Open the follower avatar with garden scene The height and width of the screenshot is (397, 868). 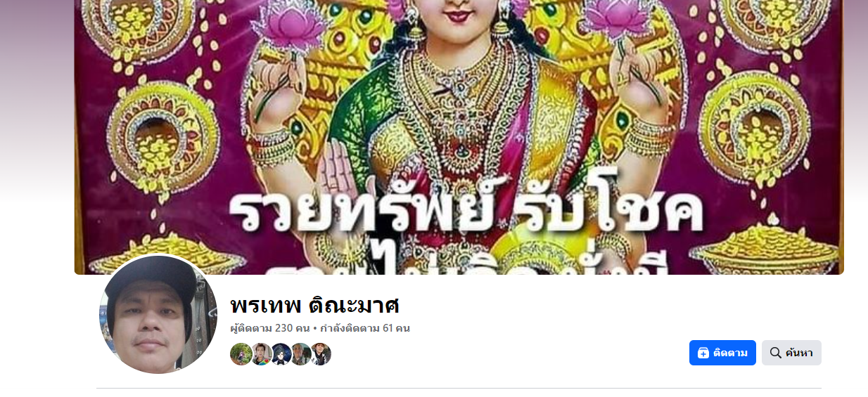[241, 354]
